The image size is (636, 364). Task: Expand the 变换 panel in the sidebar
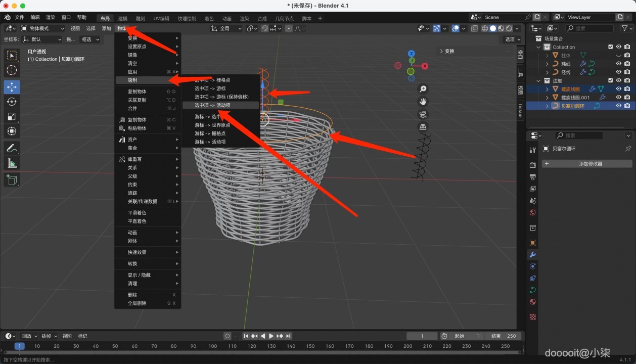click(447, 51)
